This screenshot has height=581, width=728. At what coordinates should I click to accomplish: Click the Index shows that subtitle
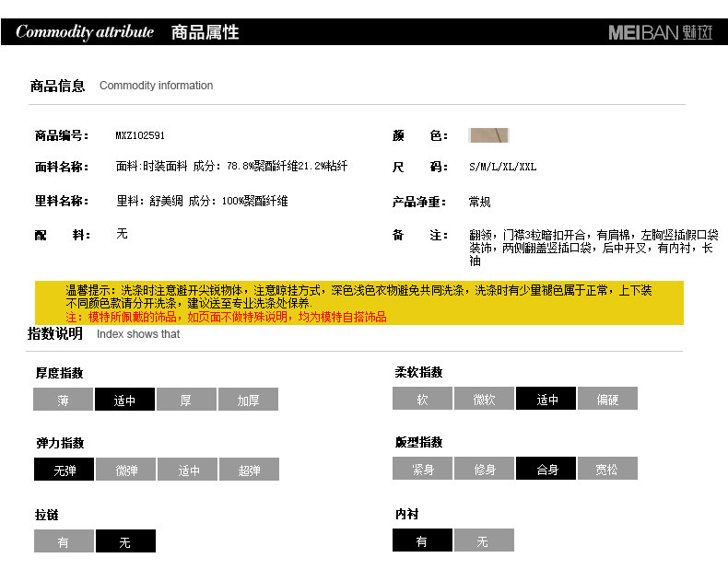[138, 334]
